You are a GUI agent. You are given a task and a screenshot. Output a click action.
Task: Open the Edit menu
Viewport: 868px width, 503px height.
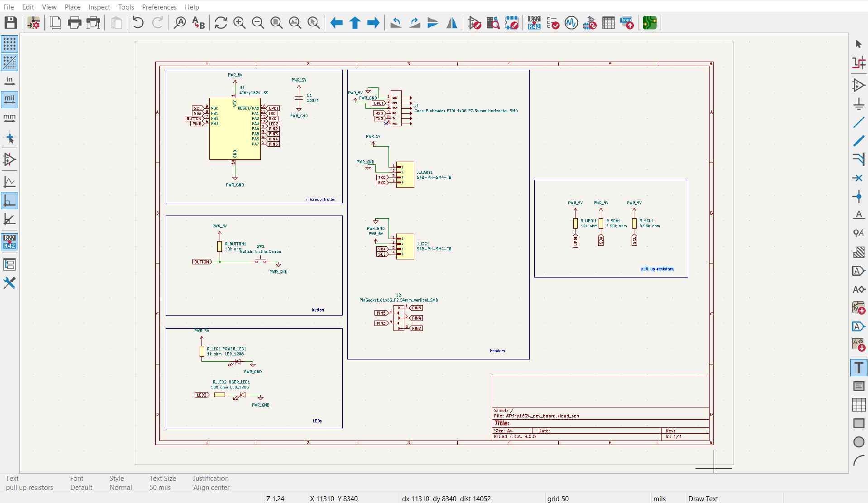pyautogui.click(x=28, y=7)
